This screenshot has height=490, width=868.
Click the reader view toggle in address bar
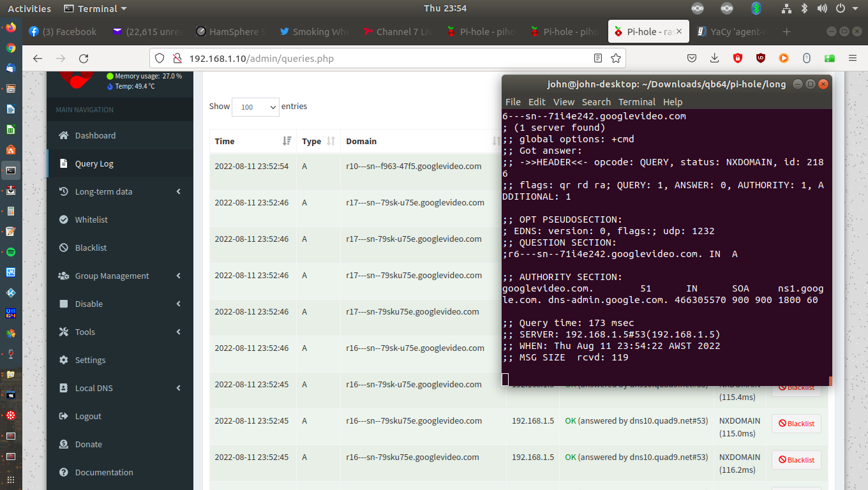[597, 57]
